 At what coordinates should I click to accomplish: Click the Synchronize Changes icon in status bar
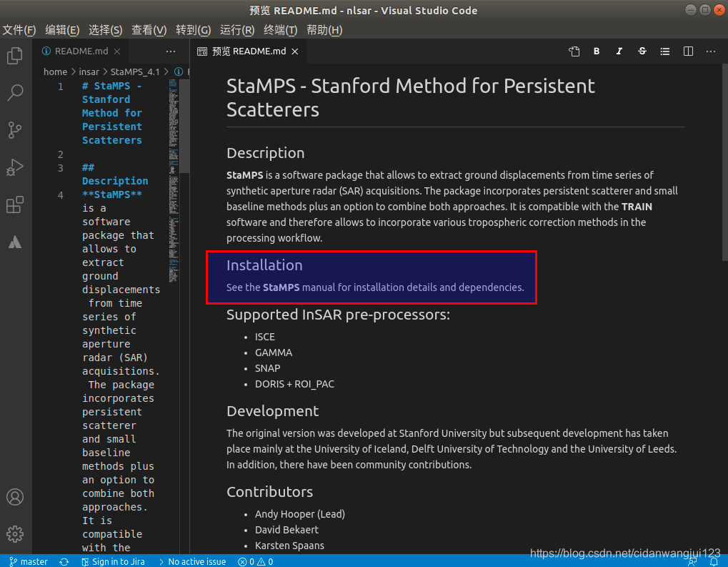pos(64,561)
